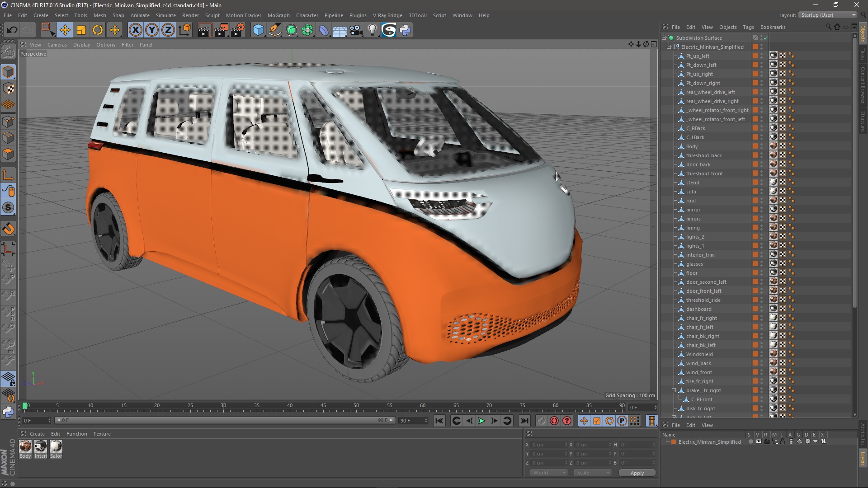Select Windshield object in Object Manager
Viewport: 868px width, 488px height.
699,354
